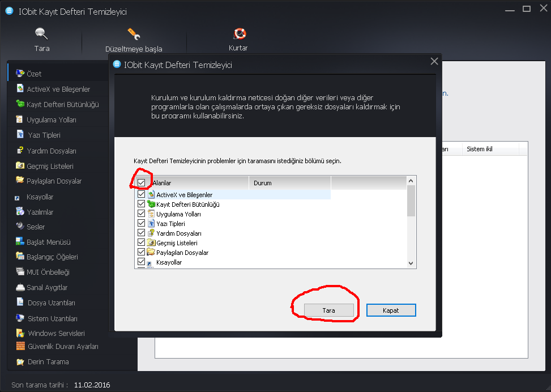The width and height of the screenshot is (551, 392).
Task: Click the Tara button in dialog
Action: tap(329, 310)
